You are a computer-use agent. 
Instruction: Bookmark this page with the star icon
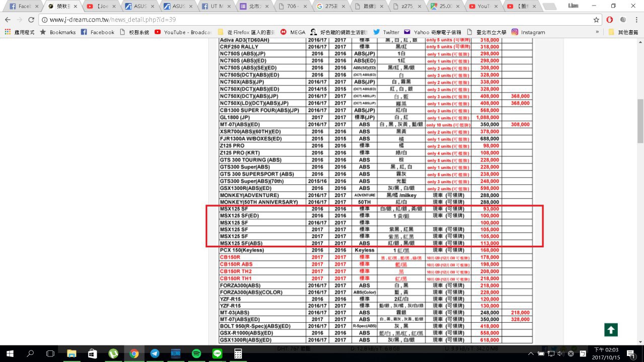[x=596, y=20]
